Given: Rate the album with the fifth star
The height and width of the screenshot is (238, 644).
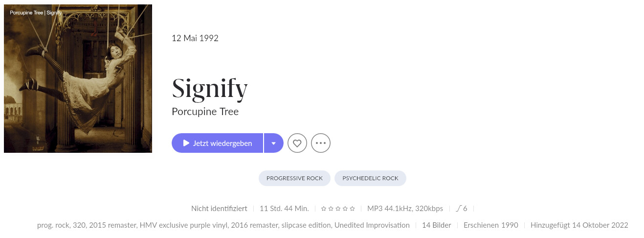Looking at the screenshot, I should [352, 209].
